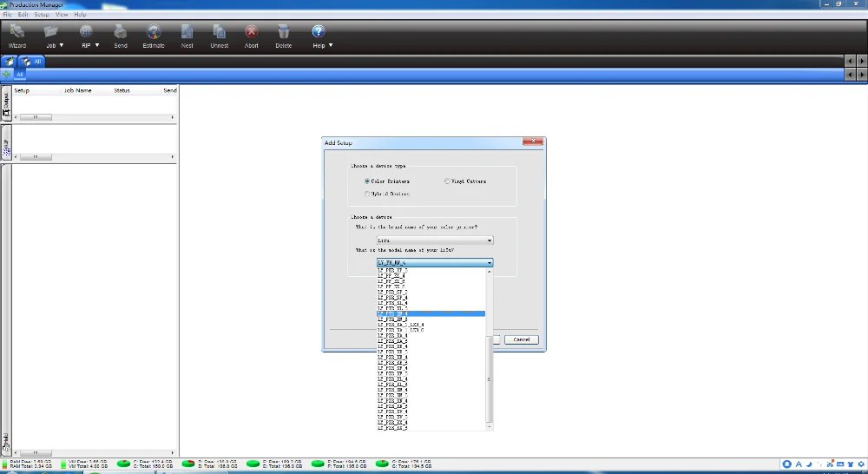Click the VM free indicator in status bar
868x474 pixels.
[63, 464]
